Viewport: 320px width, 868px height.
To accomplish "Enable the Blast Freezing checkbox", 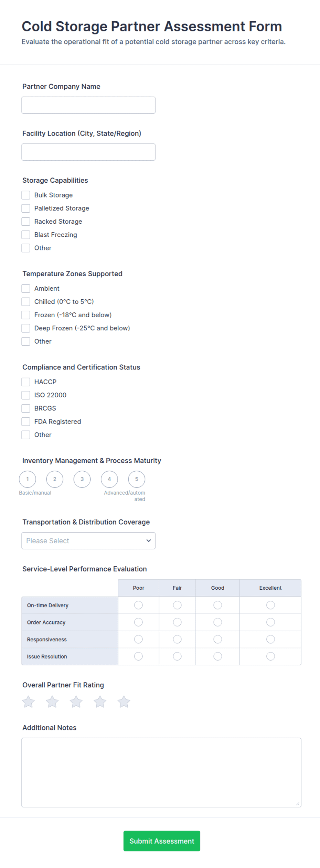I will pyautogui.click(x=26, y=235).
